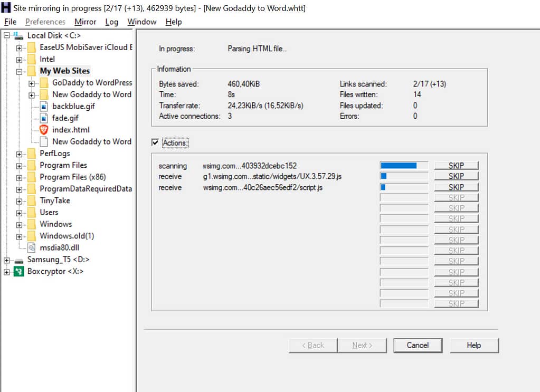Screen dimensions: 540x392
Task: Click the index.html Brave file icon
Action: [44, 130]
